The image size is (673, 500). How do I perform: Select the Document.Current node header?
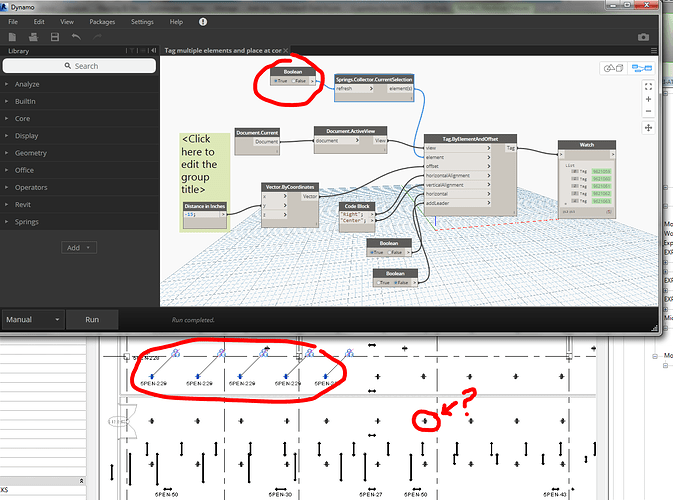tap(257, 133)
